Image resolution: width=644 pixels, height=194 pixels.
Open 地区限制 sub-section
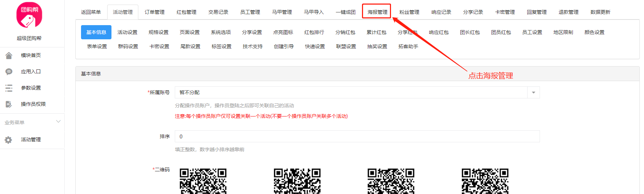pos(563,32)
